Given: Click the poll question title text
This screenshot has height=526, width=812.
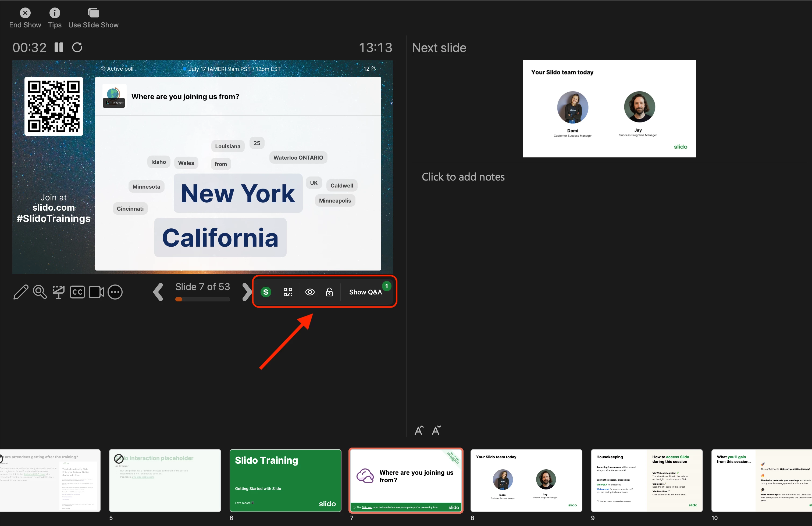Looking at the screenshot, I should click(x=185, y=96).
